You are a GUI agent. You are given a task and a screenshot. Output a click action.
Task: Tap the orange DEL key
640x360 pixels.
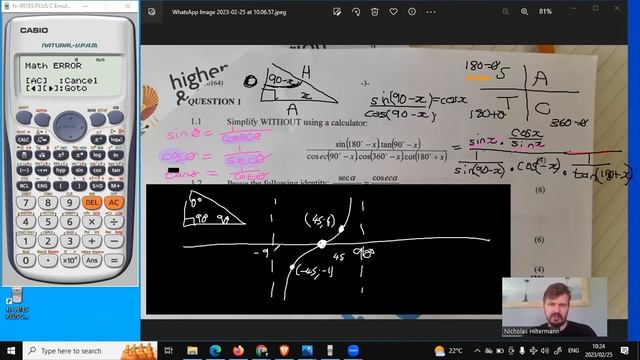click(x=92, y=202)
